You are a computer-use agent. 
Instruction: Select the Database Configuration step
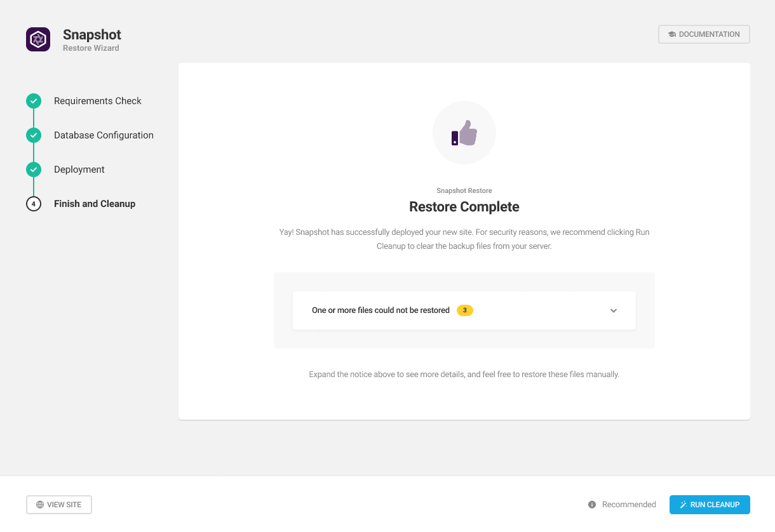104,135
